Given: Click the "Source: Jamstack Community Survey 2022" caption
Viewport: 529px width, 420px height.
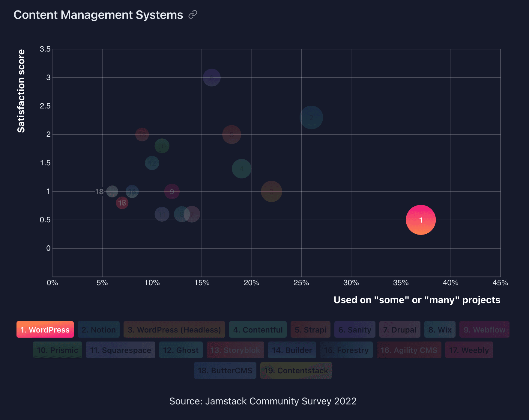Looking at the screenshot, I should pyautogui.click(x=263, y=401).
